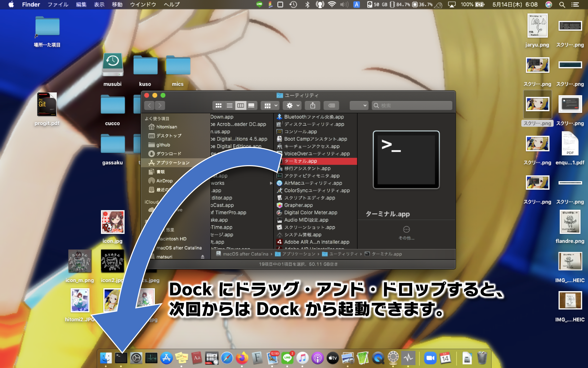Click その他... in the preview pane
This screenshot has height=368, width=588.
tap(406, 233)
